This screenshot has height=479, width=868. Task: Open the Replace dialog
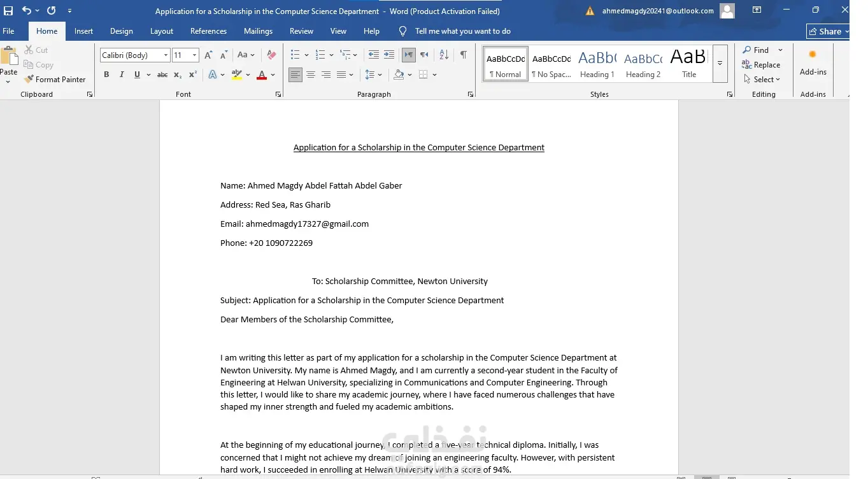[x=761, y=65]
